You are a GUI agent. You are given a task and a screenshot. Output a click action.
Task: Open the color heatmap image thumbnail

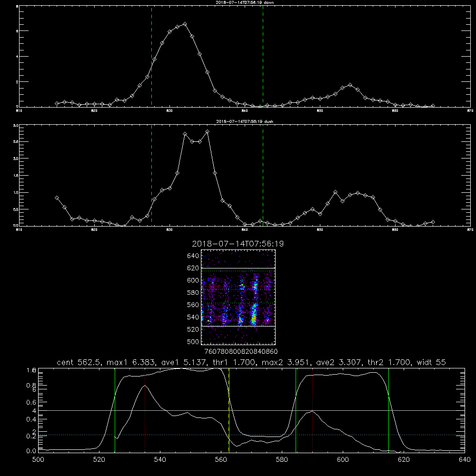[238, 297]
